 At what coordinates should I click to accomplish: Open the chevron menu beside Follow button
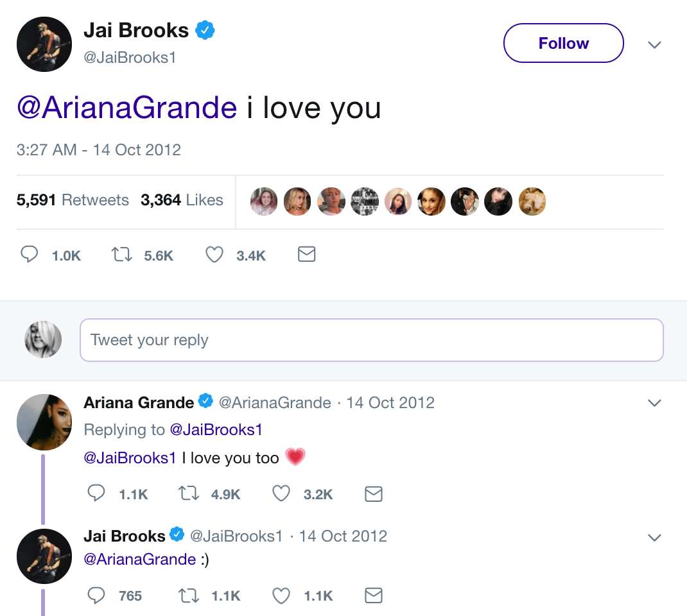(654, 45)
